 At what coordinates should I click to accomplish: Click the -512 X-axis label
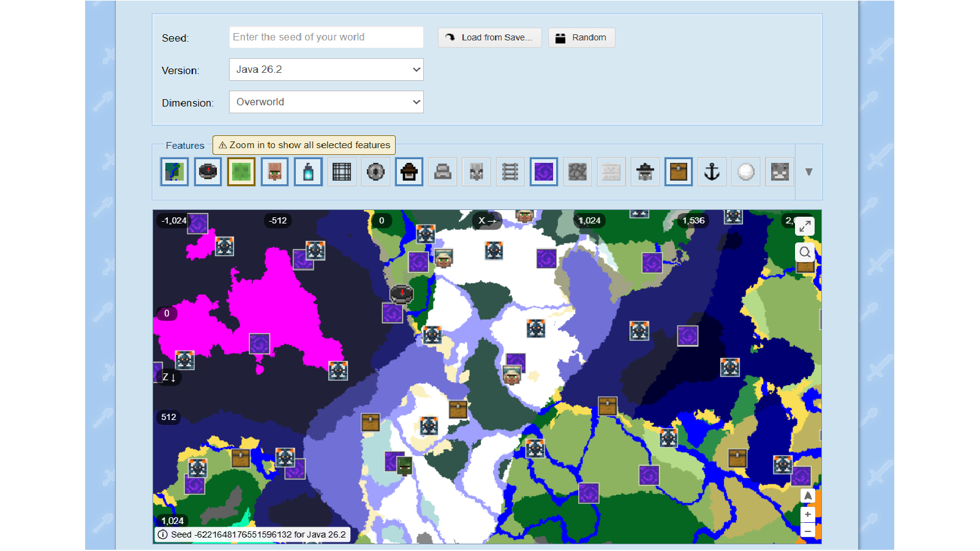(278, 220)
